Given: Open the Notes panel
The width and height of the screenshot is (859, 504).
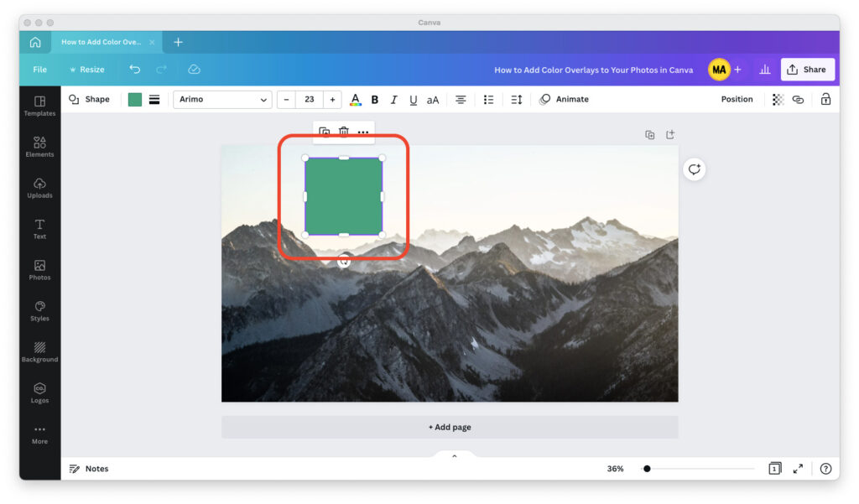Looking at the screenshot, I should [x=89, y=469].
